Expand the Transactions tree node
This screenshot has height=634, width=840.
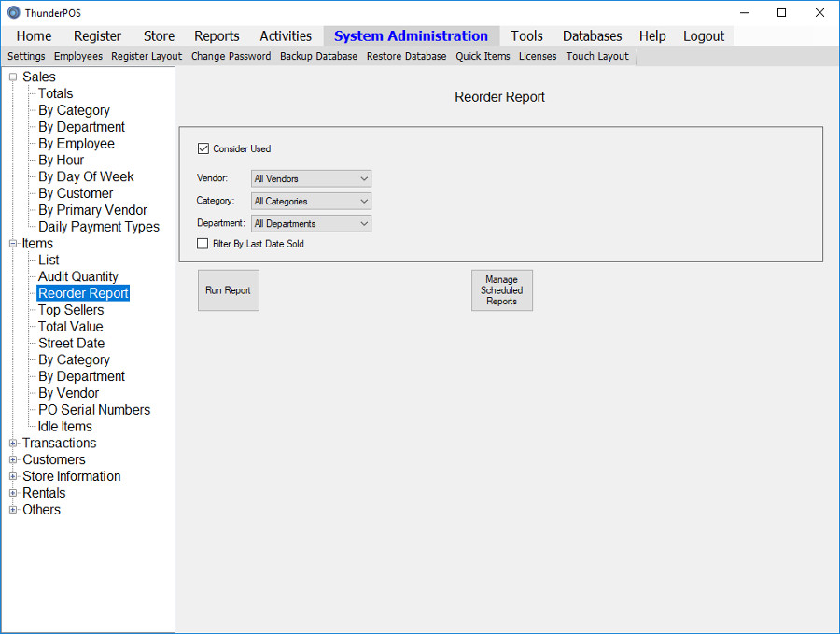click(x=13, y=443)
